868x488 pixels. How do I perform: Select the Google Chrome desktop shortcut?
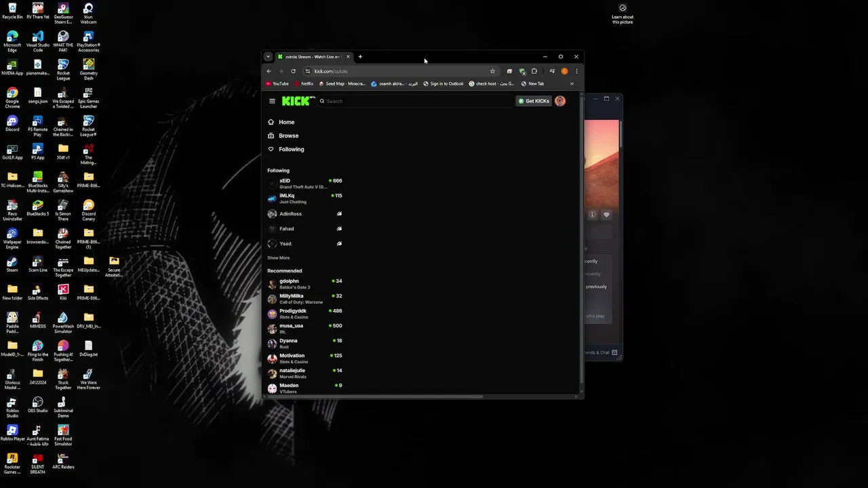point(12,98)
